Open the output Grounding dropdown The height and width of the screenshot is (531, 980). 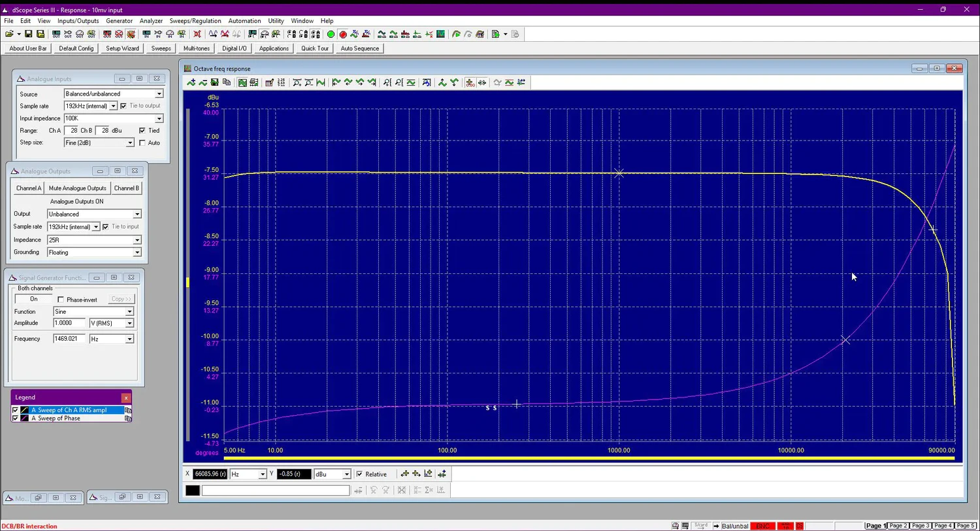(x=137, y=252)
